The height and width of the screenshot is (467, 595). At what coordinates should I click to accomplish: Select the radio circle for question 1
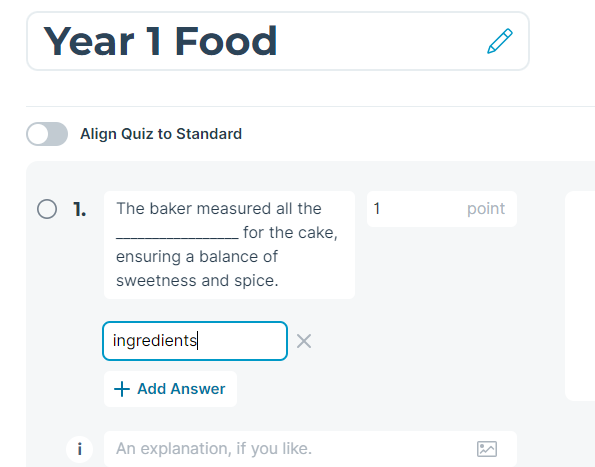point(47,209)
